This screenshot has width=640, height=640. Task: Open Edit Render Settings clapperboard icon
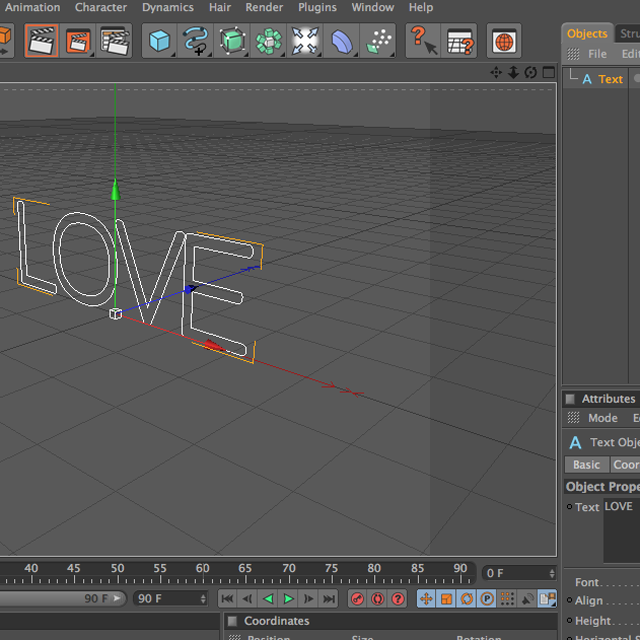115,41
